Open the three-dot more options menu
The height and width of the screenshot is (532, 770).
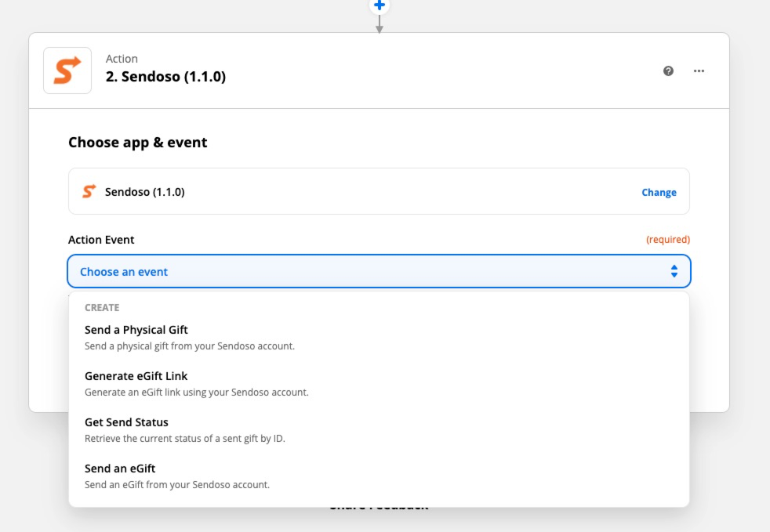699,71
